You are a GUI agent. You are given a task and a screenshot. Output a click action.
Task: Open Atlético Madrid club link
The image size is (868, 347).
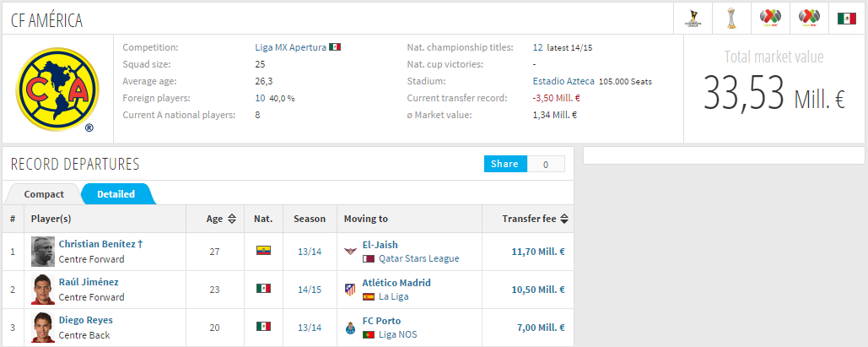(396, 283)
